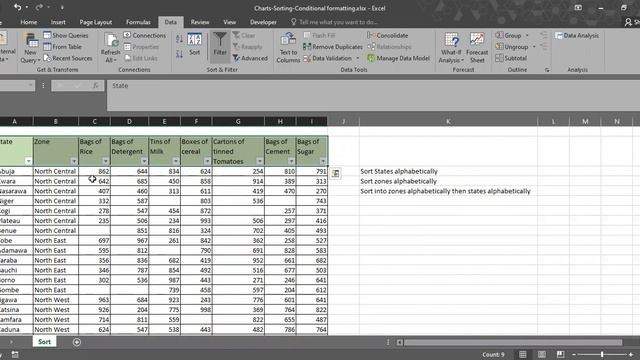Switch to Page Break Preview icon
This screenshot has height=360, width=640.
click(560, 354)
